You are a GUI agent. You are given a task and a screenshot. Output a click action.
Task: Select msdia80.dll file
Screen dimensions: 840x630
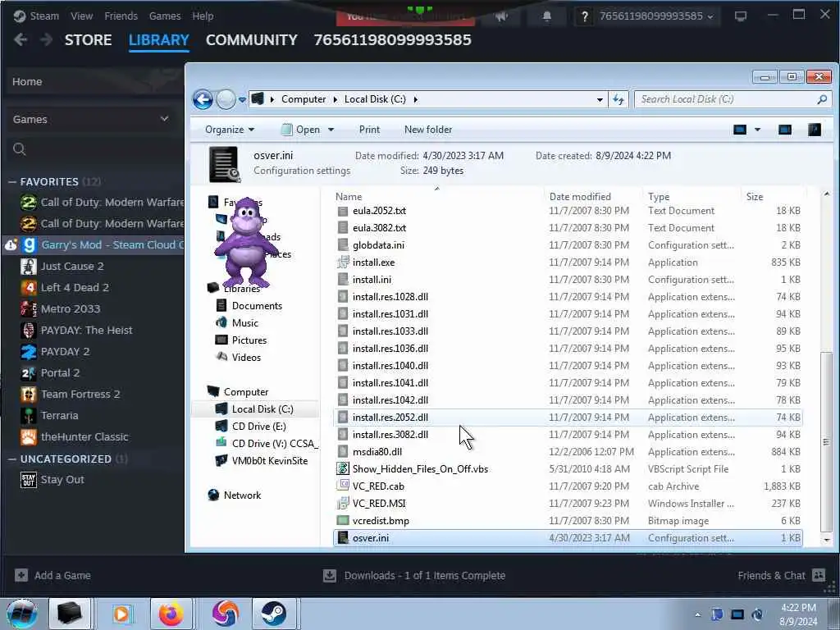pyautogui.click(x=377, y=452)
